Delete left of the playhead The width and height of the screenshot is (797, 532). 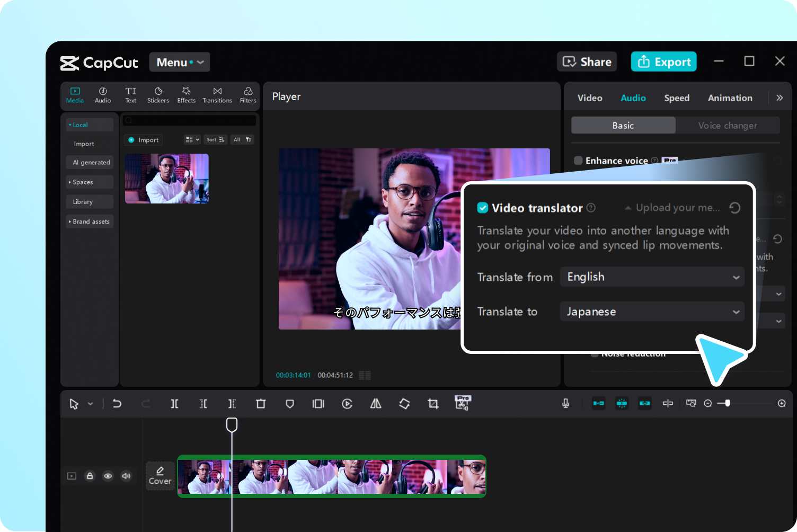(203, 404)
